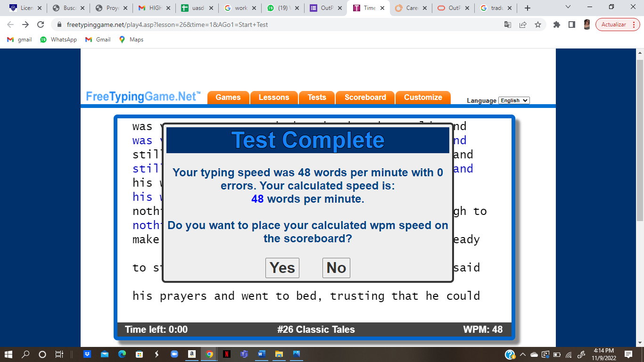Viewport: 644px width, 362px height.
Task: Bookmark this page with the star
Action: 538,25
